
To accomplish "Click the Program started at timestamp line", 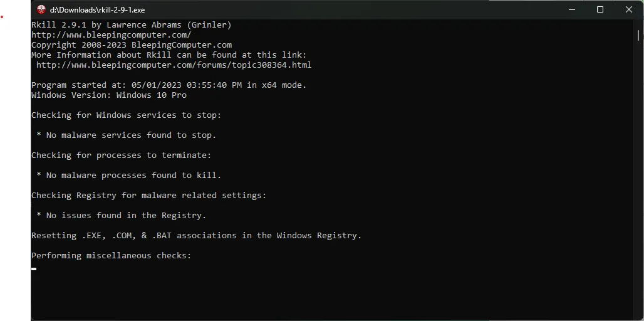I will click(x=169, y=85).
